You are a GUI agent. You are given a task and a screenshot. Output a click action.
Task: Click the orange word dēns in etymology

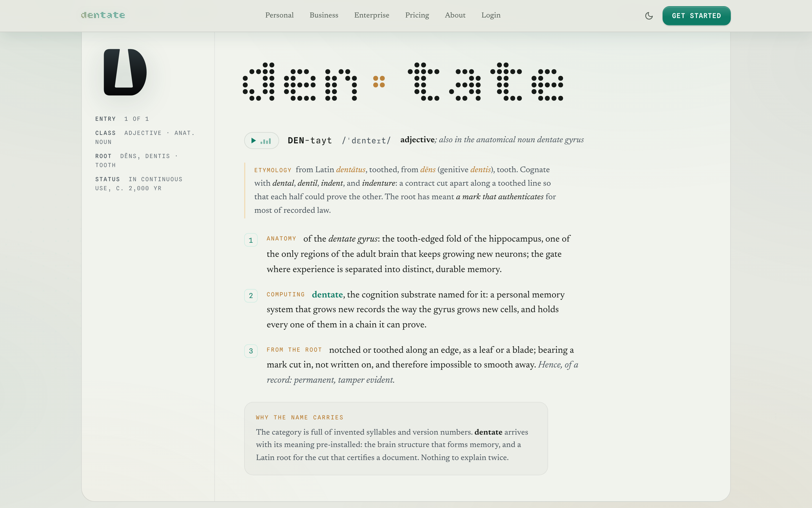[428, 170]
